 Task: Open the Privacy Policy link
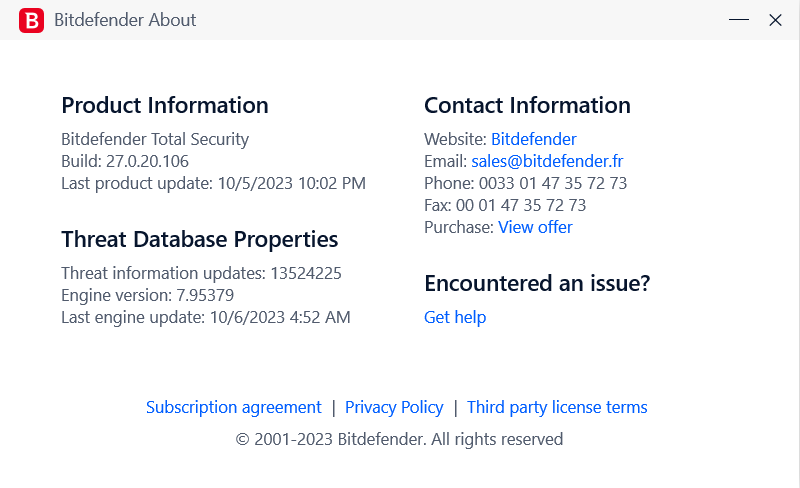[x=394, y=407]
